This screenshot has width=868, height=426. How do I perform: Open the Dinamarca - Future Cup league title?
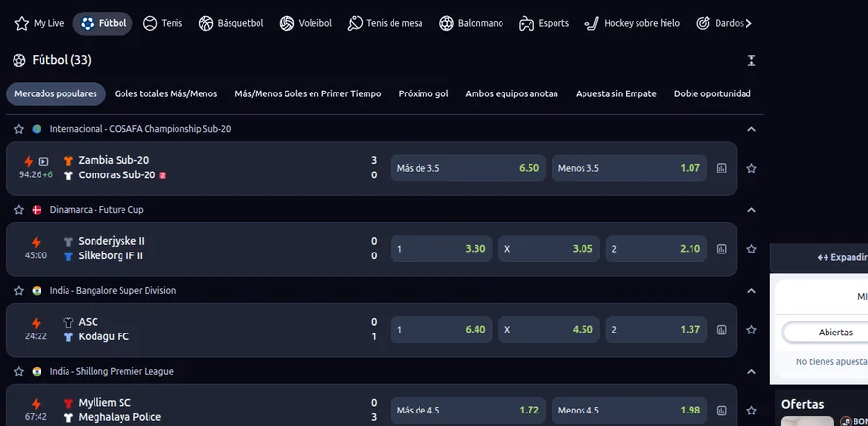(96, 210)
